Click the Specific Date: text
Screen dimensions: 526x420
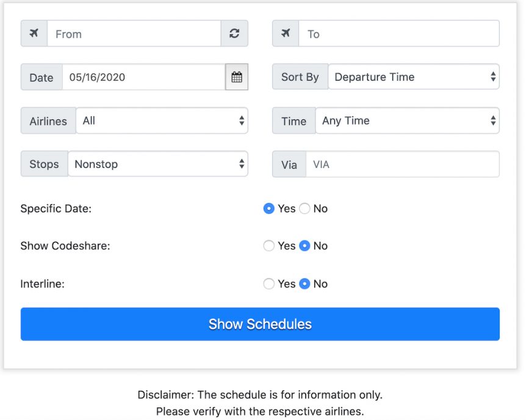click(56, 208)
